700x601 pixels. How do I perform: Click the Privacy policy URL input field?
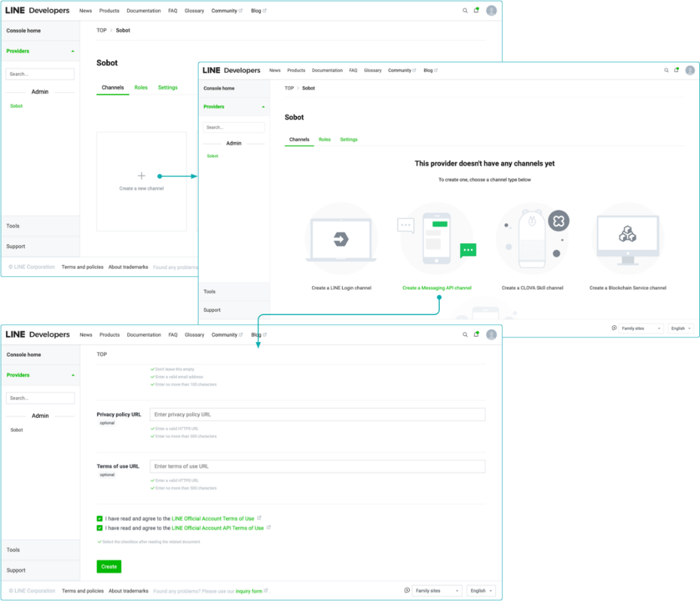(x=317, y=414)
